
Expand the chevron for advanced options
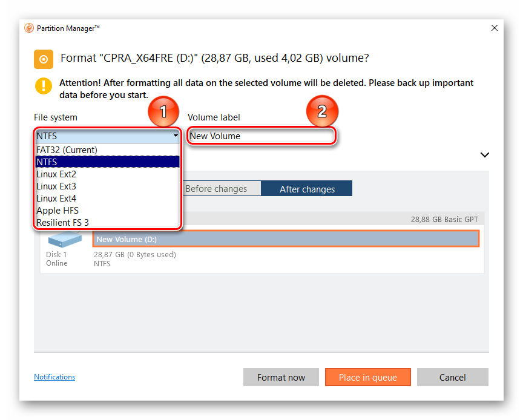click(x=484, y=155)
